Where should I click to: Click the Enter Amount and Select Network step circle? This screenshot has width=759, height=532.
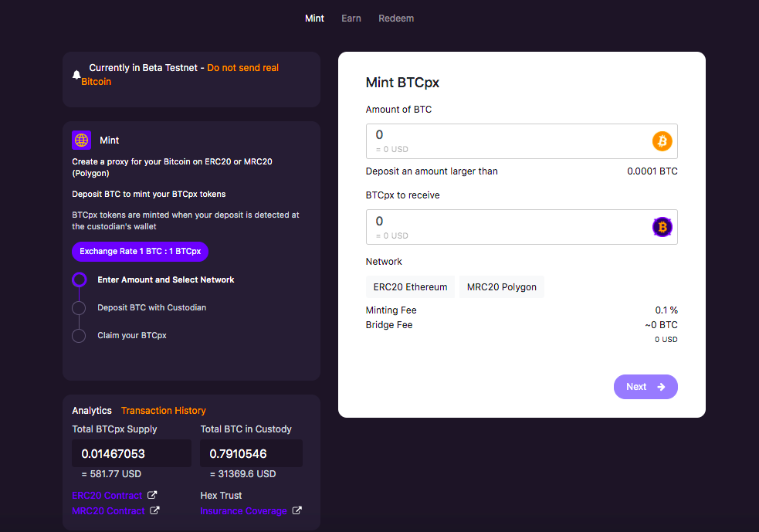79,280
